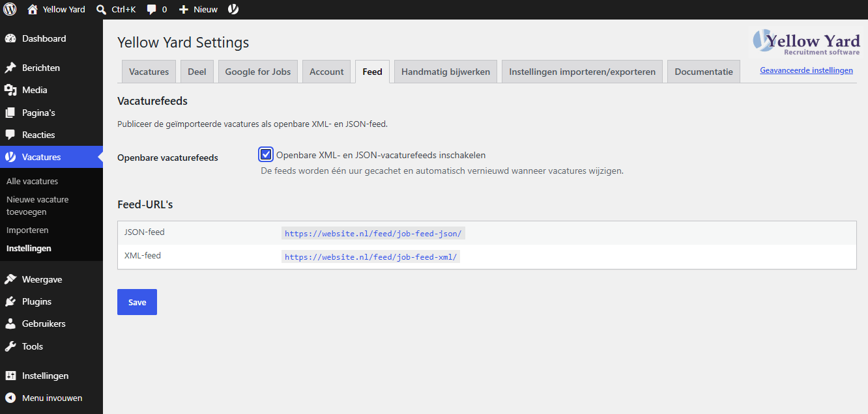The image size is (868, 414).
Task: Click the Instellingen sliders icon in the sidebar
Action: [x=10, y=376]
